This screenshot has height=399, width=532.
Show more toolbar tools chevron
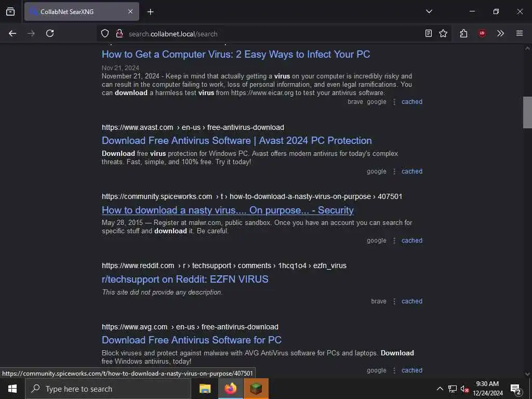pyautogui.click(x=500, y=33)
